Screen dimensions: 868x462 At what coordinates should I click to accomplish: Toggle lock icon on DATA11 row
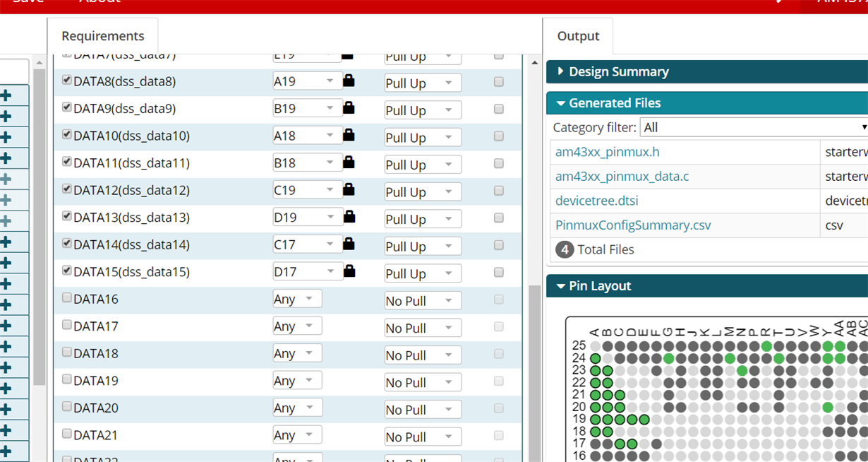point(349,162)
